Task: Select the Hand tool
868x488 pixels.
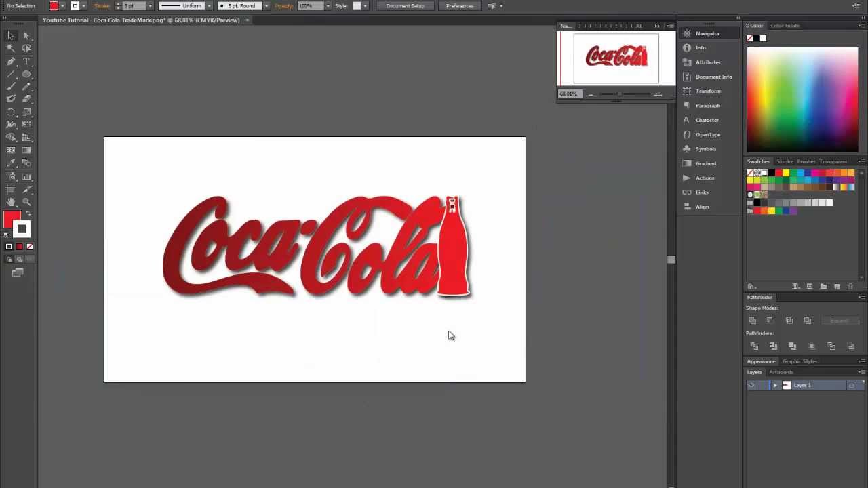Action: (x=11, y=202)
